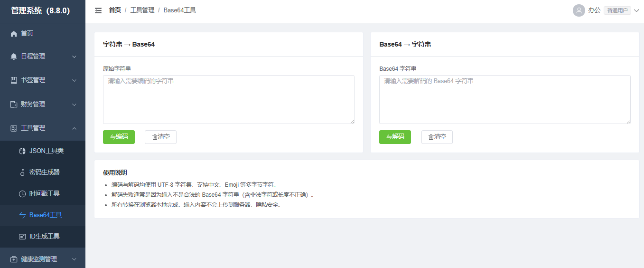This screenshot has height=268, width=644.
Task: Click the clock icon for 时间戳工具
Action: pos(22,194)
